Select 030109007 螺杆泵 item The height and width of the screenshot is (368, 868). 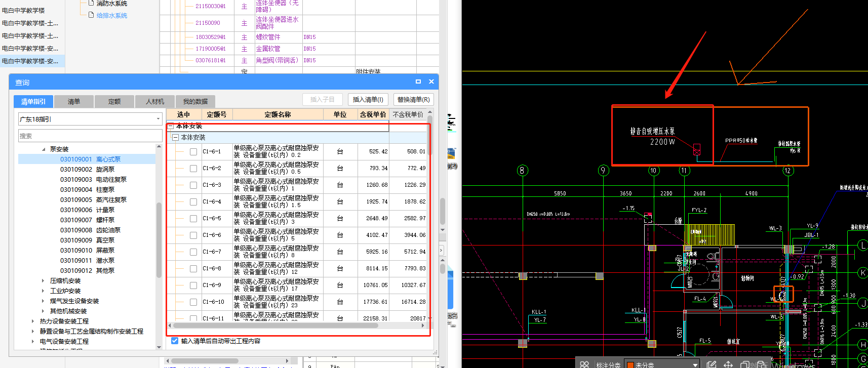pos(87,220)
